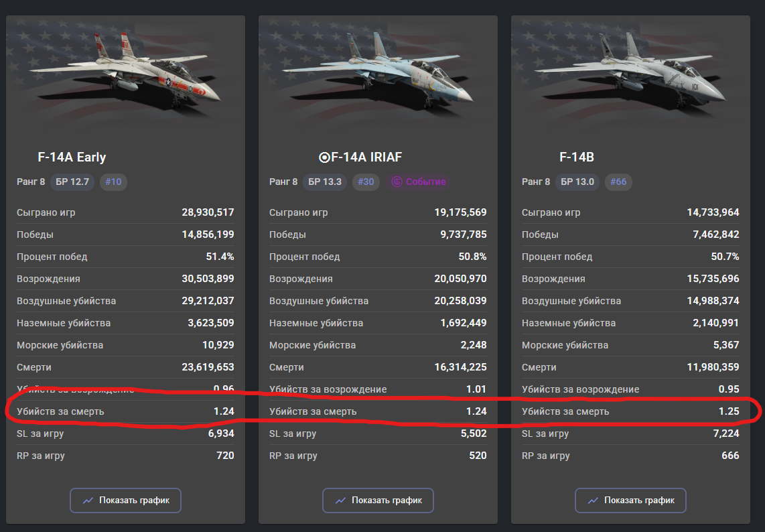Select the #30 rank badge
Screen dimensions: 765x532
[366, 182]
